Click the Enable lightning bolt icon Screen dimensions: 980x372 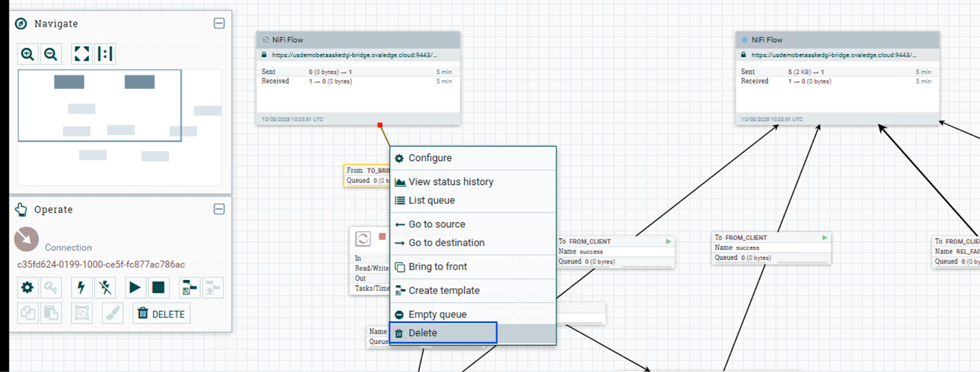(81, 287)
